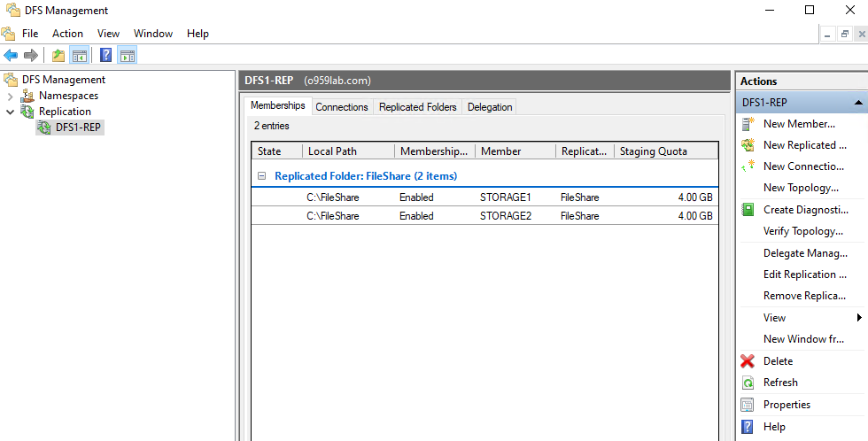Sort by the Member column header

pos(515,151)
